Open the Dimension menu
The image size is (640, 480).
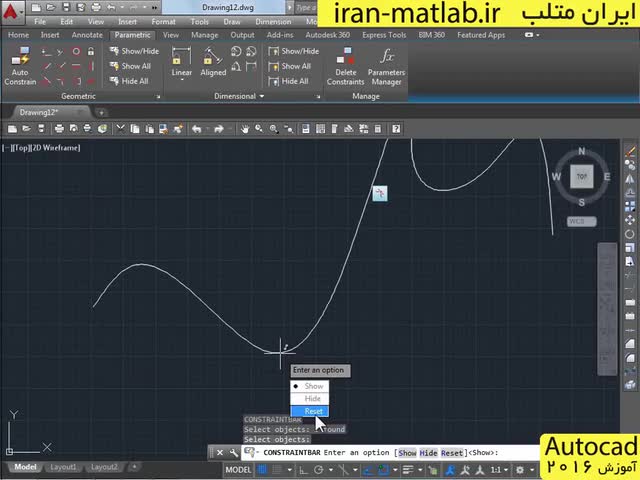click(273, 22)
